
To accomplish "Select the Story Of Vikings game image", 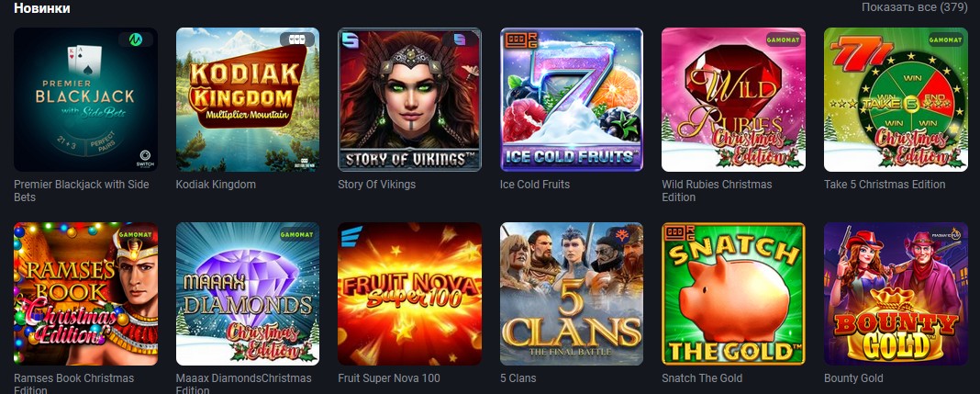I will [x=409, y=99].
